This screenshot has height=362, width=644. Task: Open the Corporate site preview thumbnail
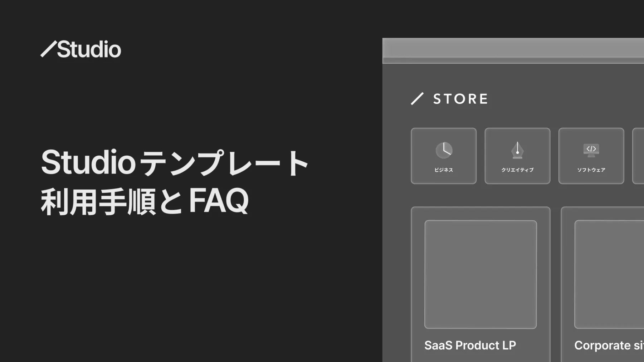[609, 274]
